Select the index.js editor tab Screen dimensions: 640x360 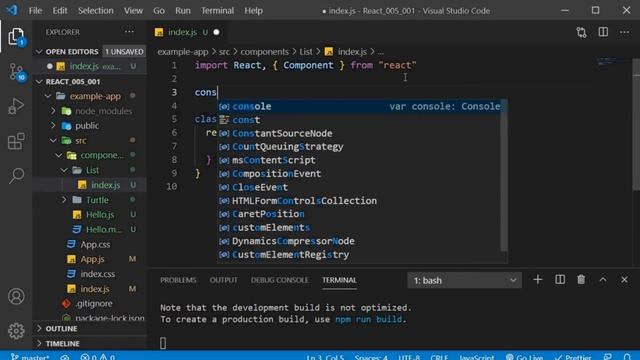187,32
